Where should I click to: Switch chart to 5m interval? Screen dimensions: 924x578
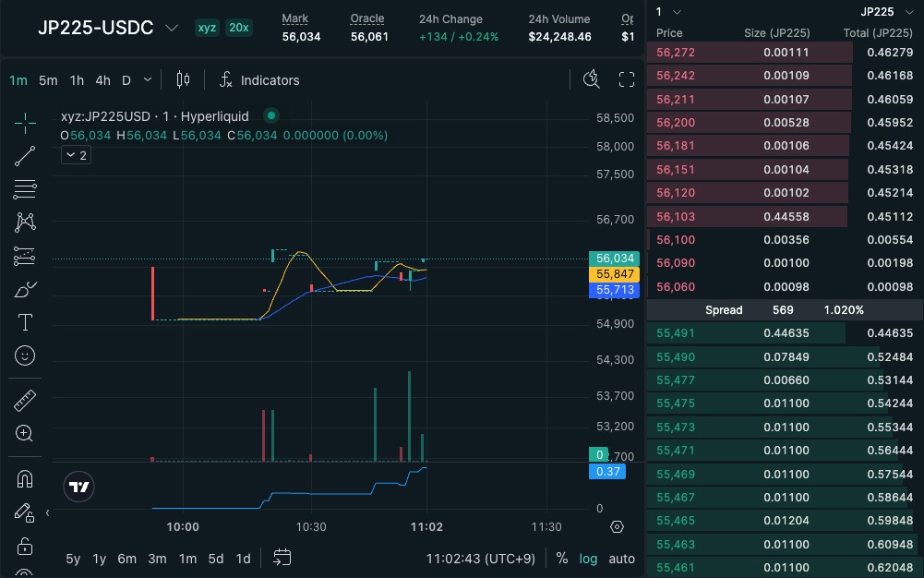48,80
